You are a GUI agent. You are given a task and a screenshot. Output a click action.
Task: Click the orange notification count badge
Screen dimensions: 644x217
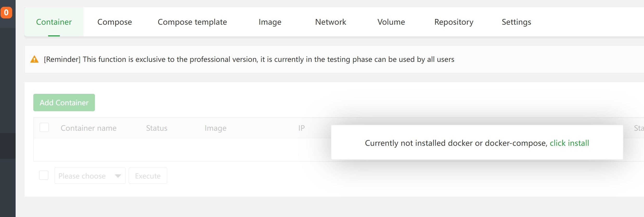tap(6, 12)
